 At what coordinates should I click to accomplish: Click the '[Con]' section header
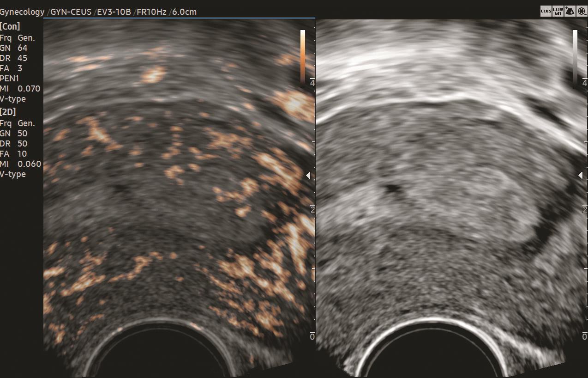click(x=10, y=26)
